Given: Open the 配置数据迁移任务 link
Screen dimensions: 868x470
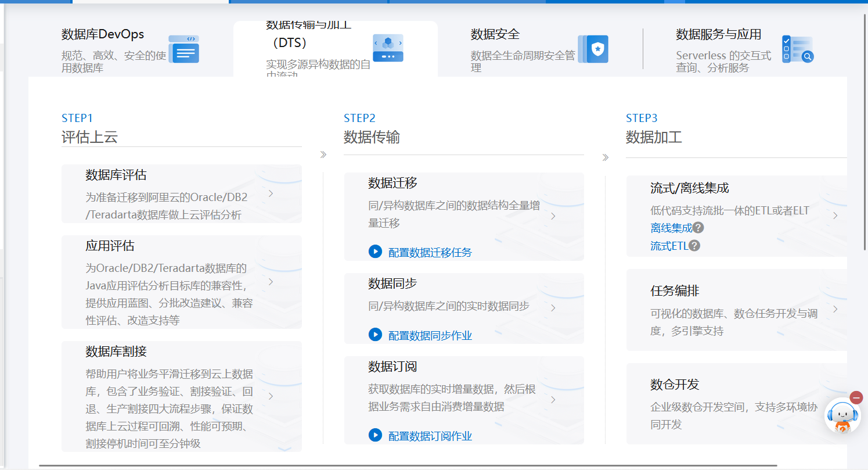Looking at the screenshot, I should tap(430, 252).
